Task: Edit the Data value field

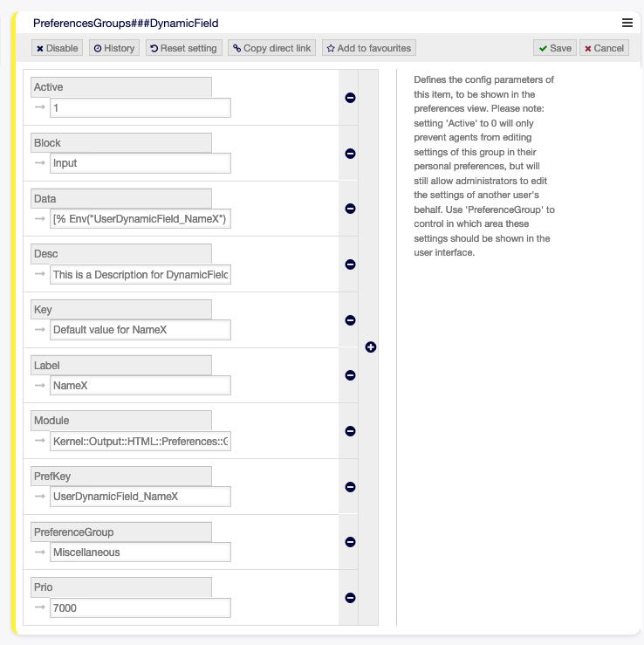Action: coord(140,219)
